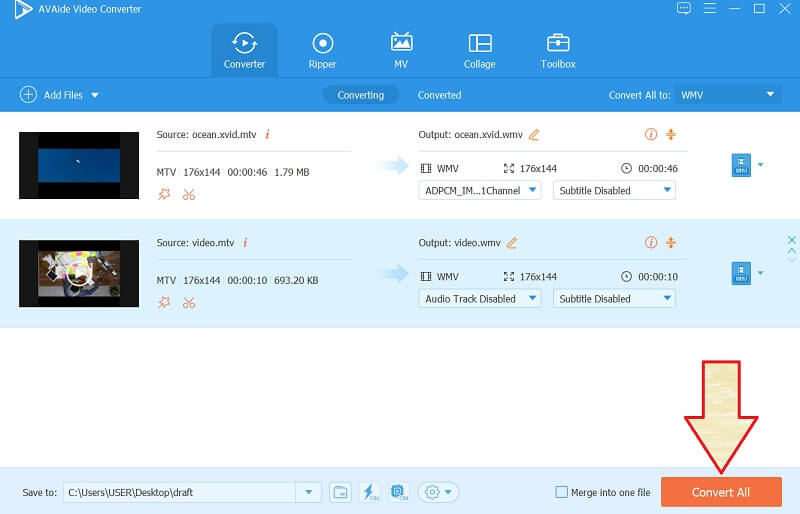Click the Save to path field
The width and height of the screenshot is (800, 514).
(x=180, y=493)
